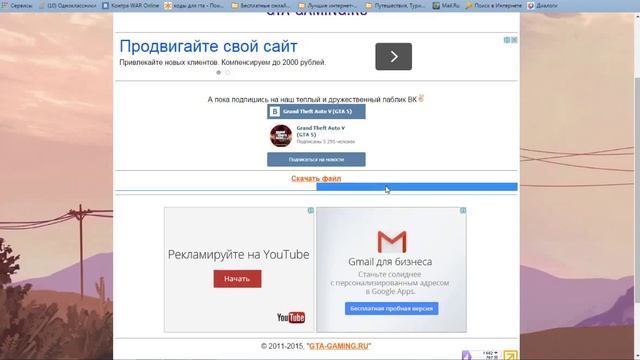
Task: Click the Gmail для бизнеса heading
Action: click(x=390, y=262)
